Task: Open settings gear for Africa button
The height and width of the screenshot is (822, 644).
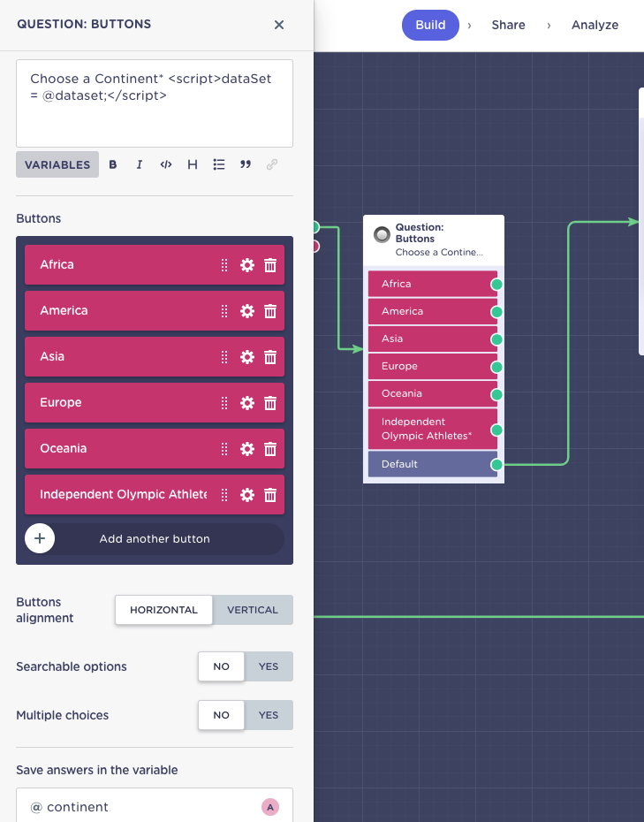Action: [x=247, y=265]
